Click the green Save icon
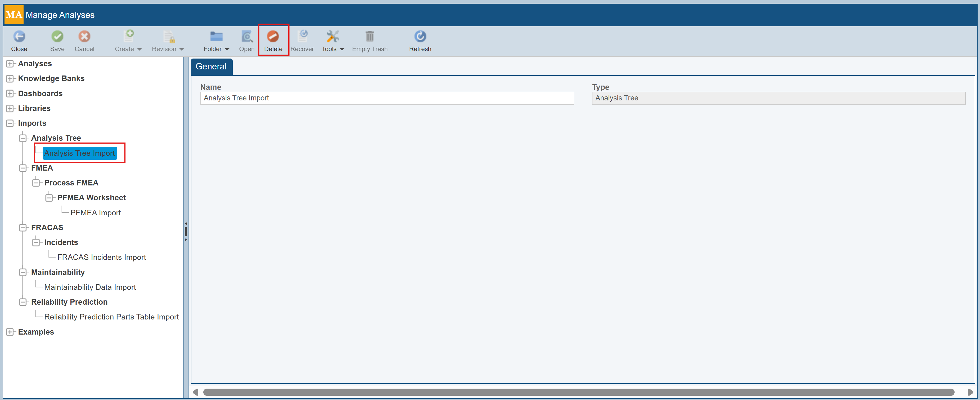 pos(57,37)
